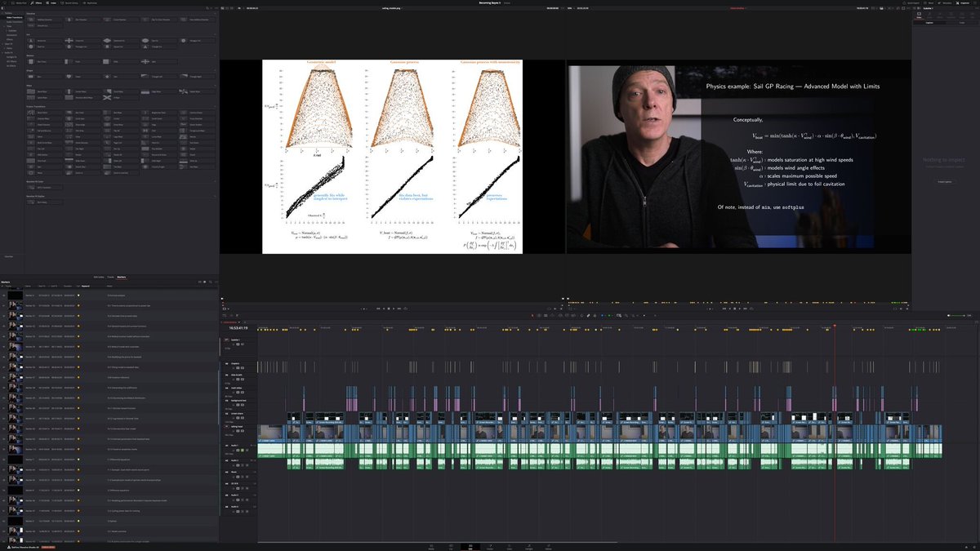This screenshot has height=551, width=980.
Task: Open the Sound Library panel
Action: [x=69, y=3]
